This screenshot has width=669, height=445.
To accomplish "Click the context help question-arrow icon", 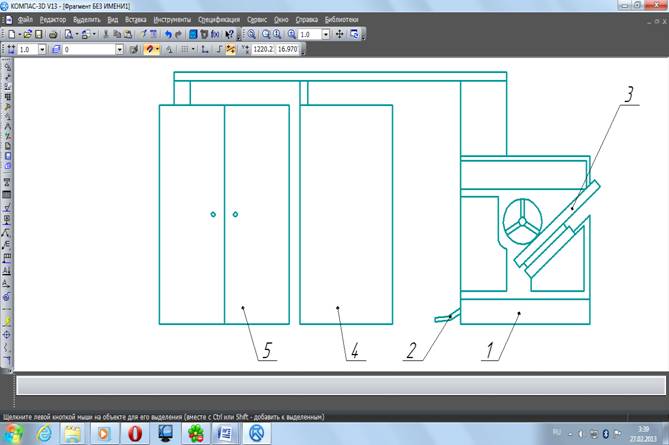I will (230, 34).
